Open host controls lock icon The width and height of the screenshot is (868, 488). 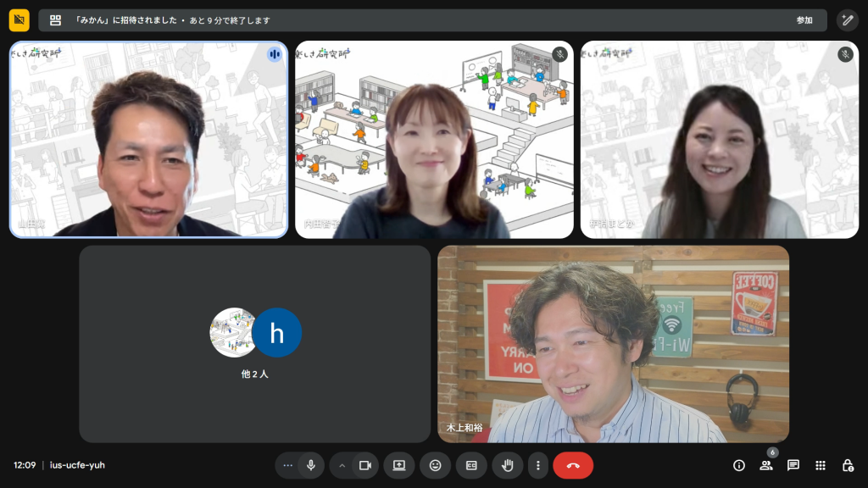pyautogui.click(x=848, y=465)
